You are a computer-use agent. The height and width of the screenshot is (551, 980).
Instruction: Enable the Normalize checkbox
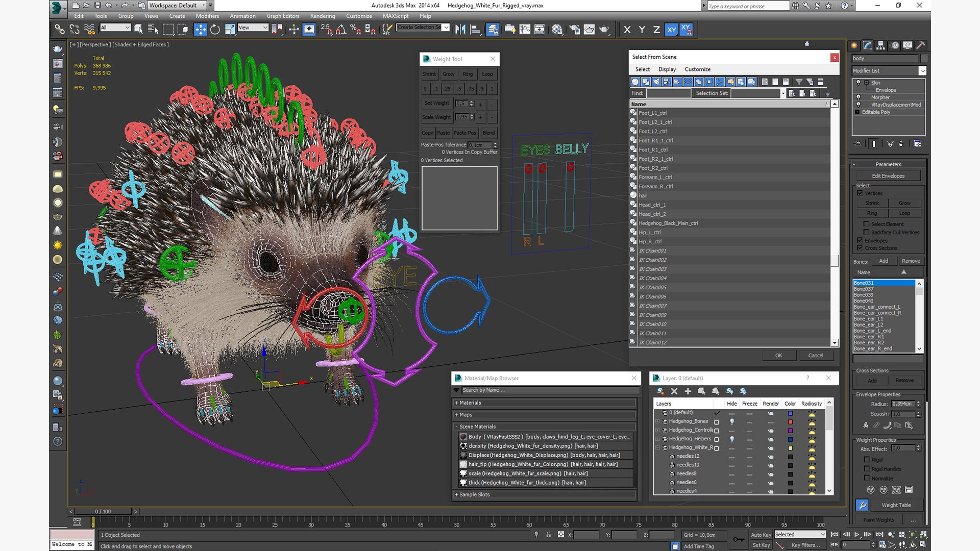(x=867, y=478)
